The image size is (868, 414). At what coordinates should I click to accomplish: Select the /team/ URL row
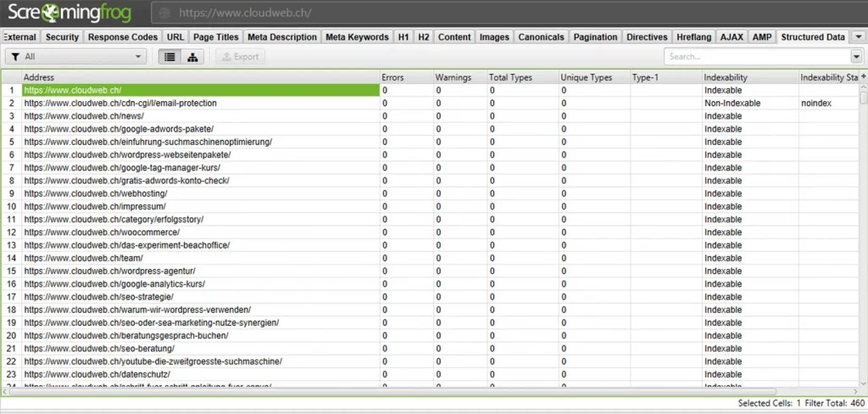point(200,258)
